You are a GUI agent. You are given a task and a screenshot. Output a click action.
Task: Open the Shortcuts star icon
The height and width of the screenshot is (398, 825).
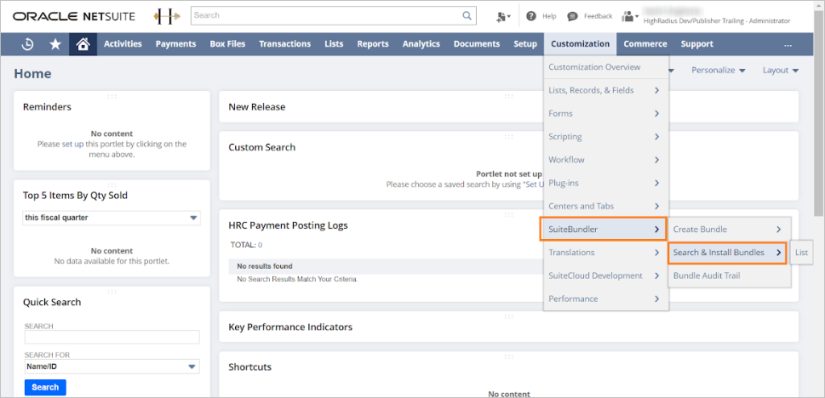[55, 45]
